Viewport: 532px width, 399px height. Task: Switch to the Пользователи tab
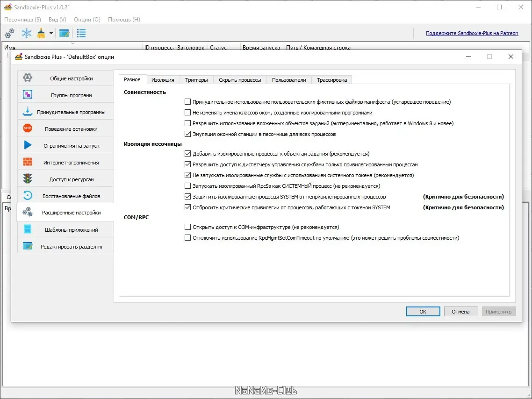click(289, 80)
